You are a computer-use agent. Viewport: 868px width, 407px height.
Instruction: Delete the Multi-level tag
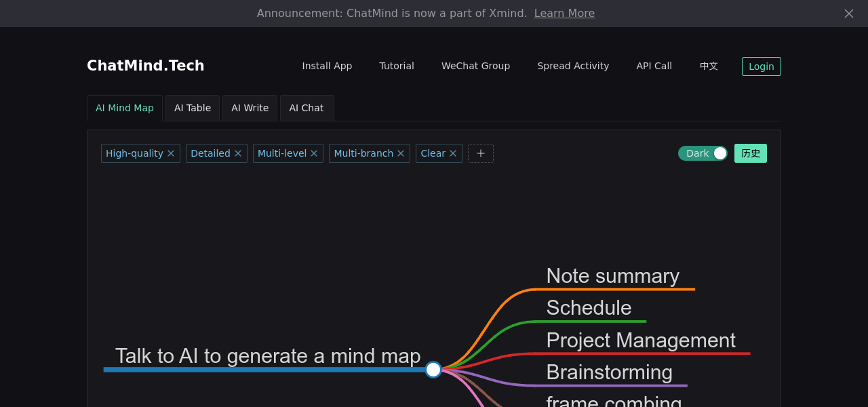click(x=314, y=153)
